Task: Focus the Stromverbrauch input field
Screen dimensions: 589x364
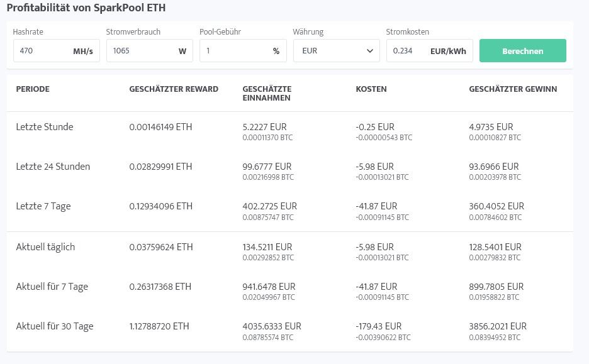Action: (140, 51)
